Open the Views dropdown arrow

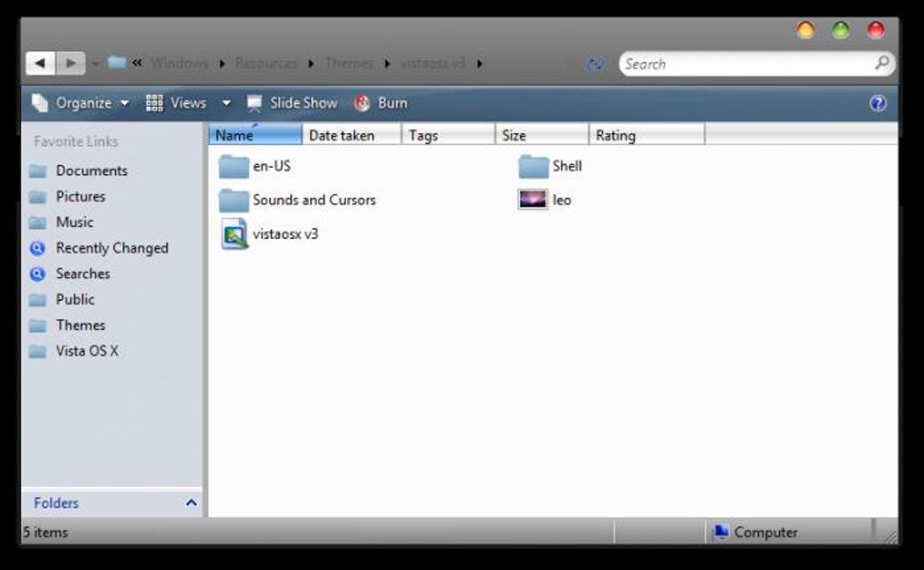(226, 103)
